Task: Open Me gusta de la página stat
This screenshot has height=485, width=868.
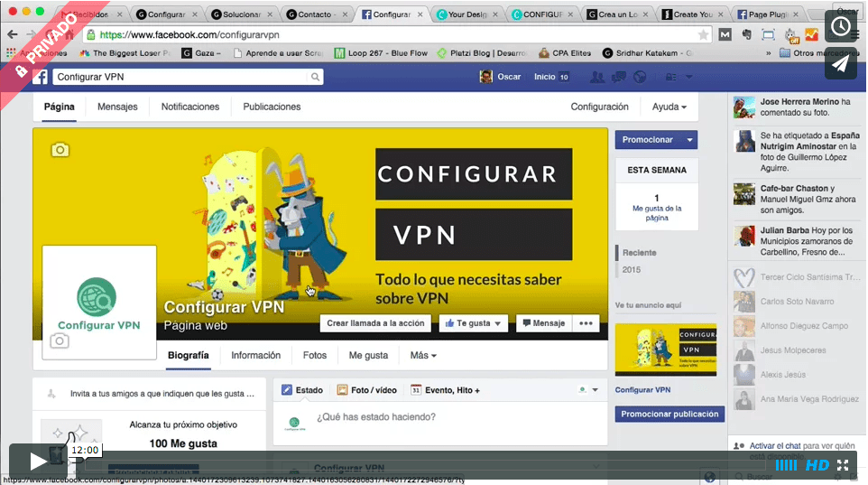Action: coord(657,213)
